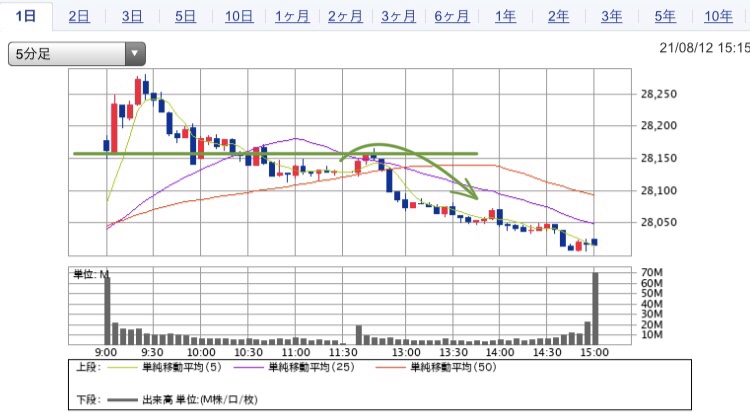Switch to the 3日 period tab
750x412 pixels.
[132, 17]
